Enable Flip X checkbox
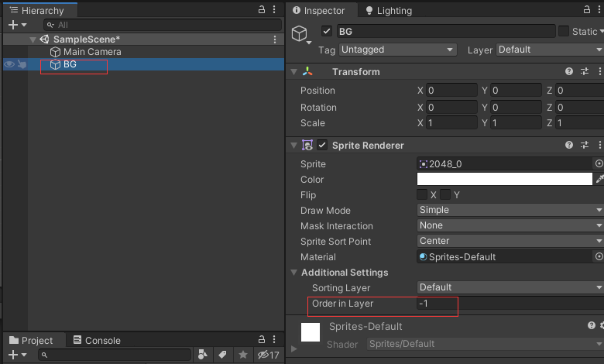The height and width of the screenshot is (364, 604). click(x=422, y=194)
